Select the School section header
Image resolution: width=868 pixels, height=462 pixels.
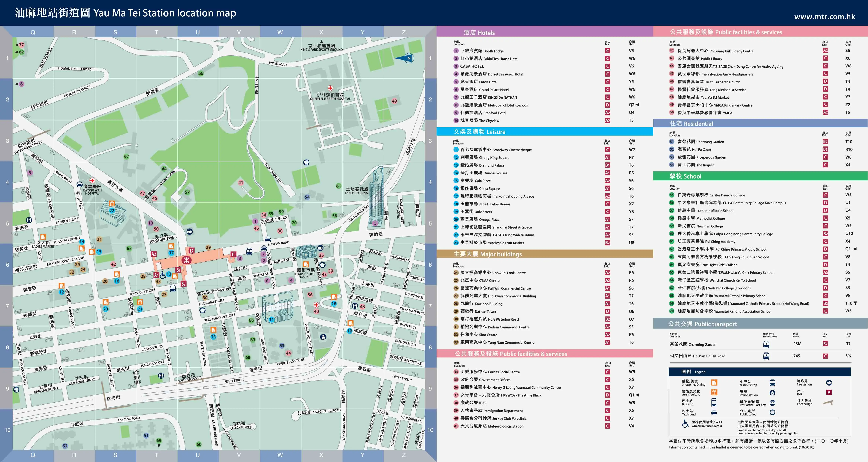(760, 176)
